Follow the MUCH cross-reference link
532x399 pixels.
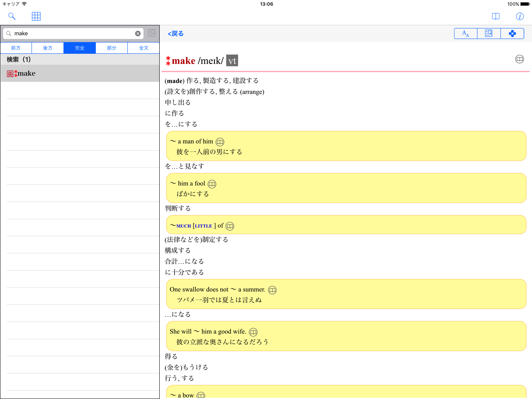coord(183,226)
